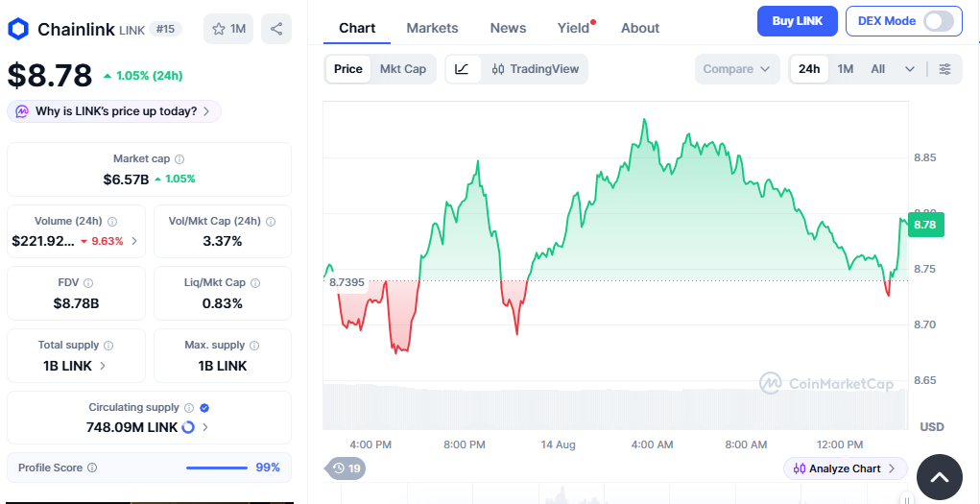Click the 14 Aug axis label
Viewport: 980px width, 504px height.
pos(558,445)
